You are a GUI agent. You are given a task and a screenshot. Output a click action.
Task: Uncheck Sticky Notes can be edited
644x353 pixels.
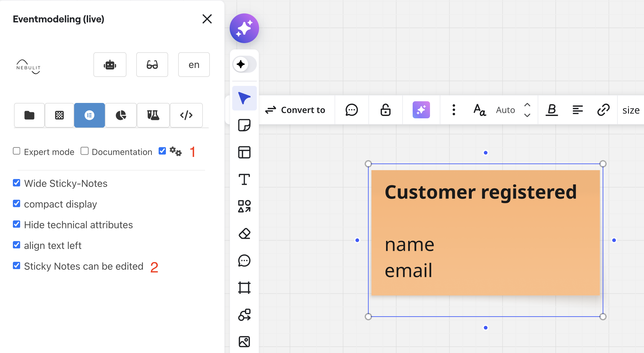coord(17,265)
